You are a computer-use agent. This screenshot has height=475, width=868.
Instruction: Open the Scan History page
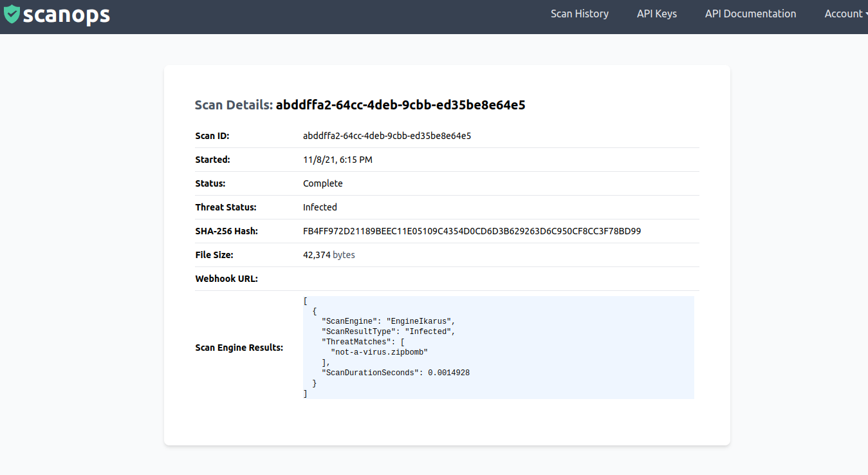click(580, 14)
